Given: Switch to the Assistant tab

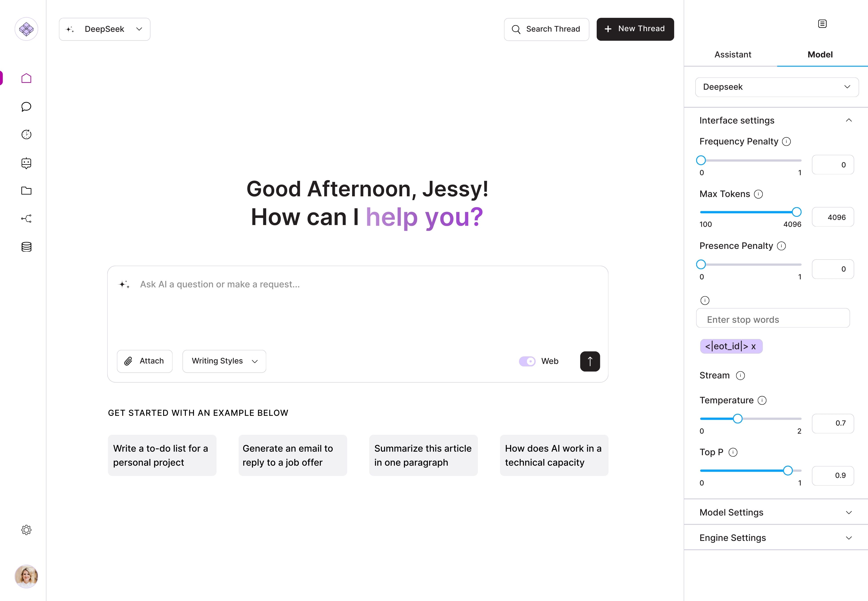Looking at the screenshot, I should [732, 54].
